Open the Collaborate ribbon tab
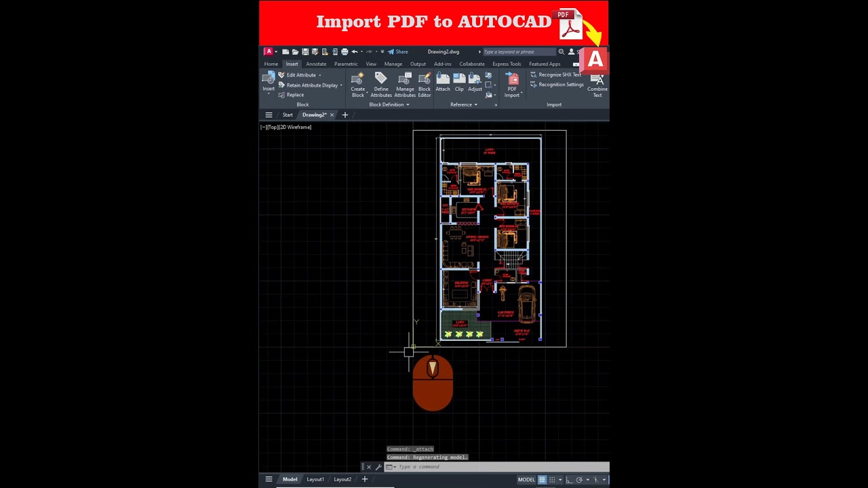This screenshot has width=868, height=488. pos(472,64)
